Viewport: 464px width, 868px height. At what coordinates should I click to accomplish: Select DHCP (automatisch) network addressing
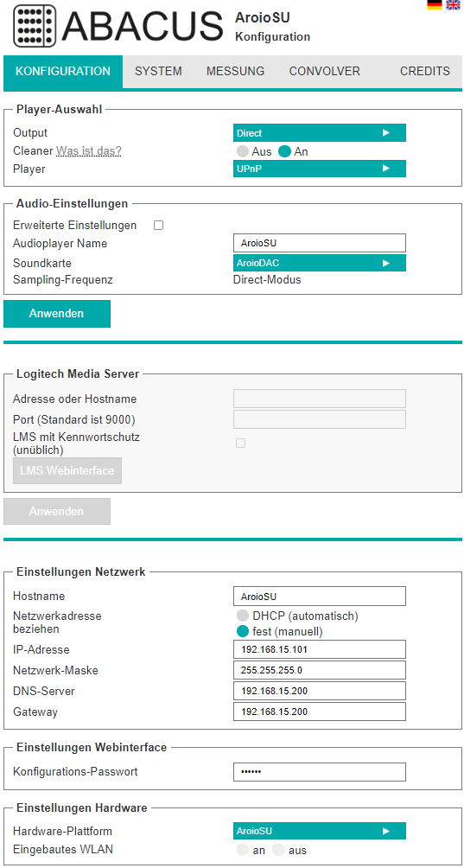[x=242, y=616]
